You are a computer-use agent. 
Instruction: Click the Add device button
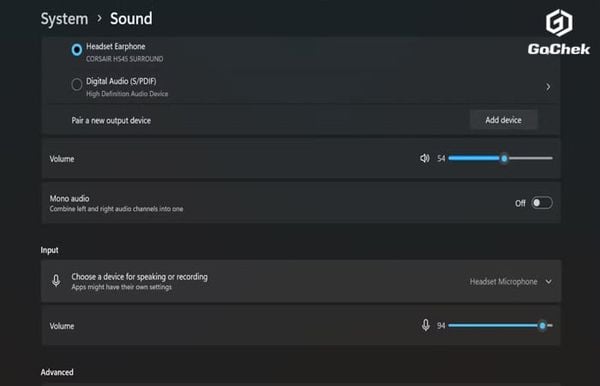504,120
